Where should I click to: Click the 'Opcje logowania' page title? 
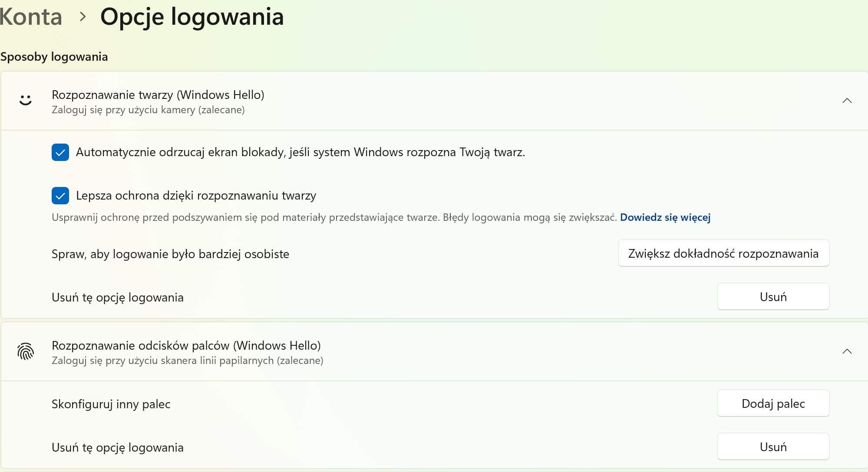click(191, 17)
